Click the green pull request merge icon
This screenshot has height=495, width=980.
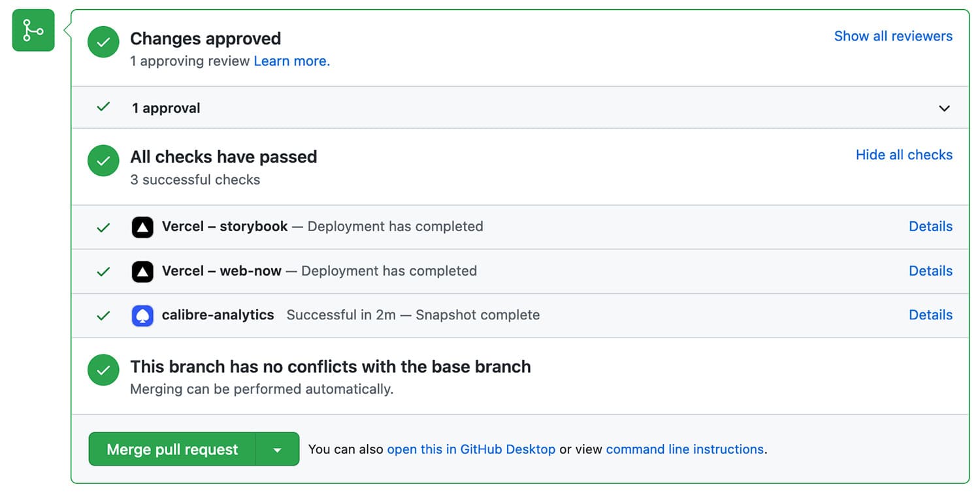pos(33,30)
